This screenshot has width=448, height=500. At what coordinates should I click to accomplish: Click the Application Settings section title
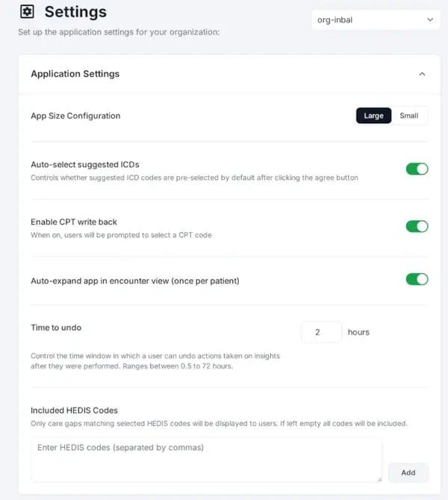[75, 74]
